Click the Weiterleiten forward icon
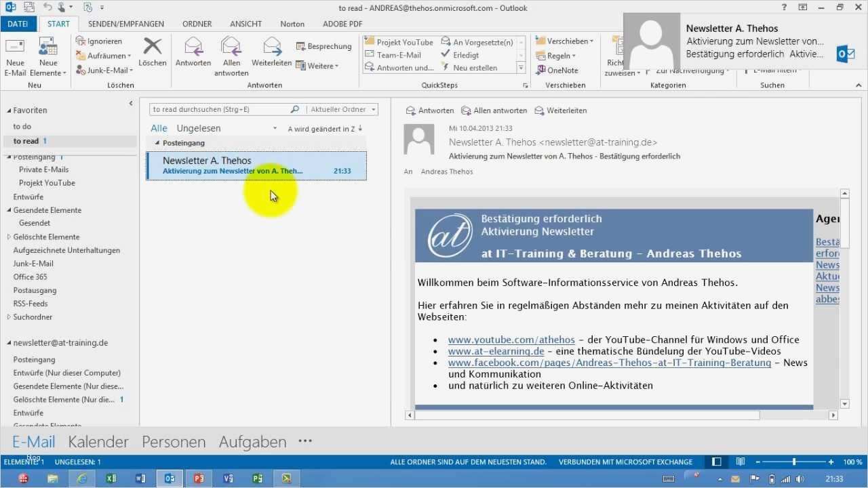The image size is (868, 488). pos(271,51)
